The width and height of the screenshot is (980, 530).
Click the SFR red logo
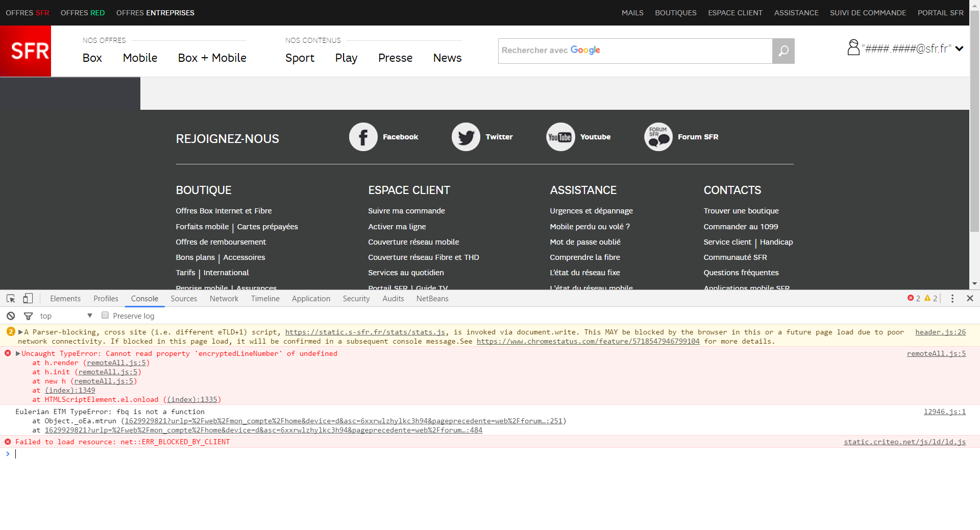pyautogui.click(x=26, y=51)
